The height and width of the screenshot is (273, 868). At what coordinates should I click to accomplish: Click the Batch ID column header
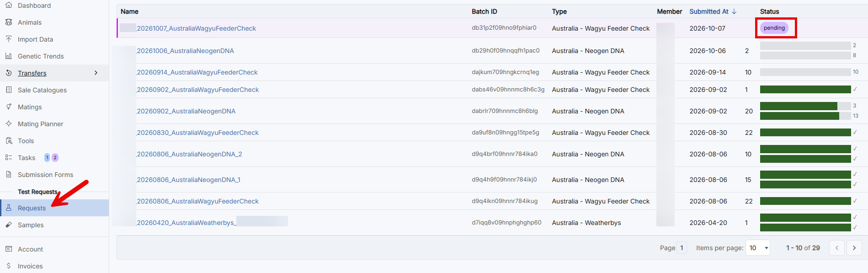484,11
